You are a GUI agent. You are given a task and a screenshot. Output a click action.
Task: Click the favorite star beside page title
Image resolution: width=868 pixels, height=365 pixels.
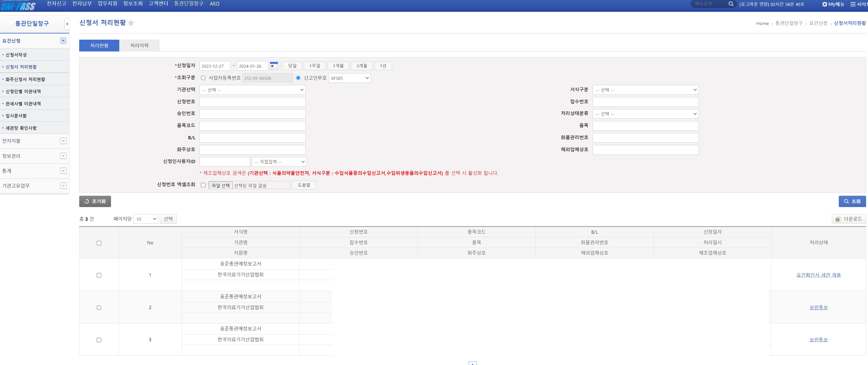pos(131,23)
